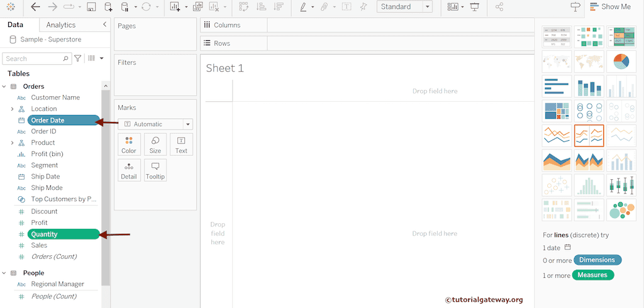The image size is (644, 308).
Task: Click the filter icon beside Search
Action: tap(78, 58)
